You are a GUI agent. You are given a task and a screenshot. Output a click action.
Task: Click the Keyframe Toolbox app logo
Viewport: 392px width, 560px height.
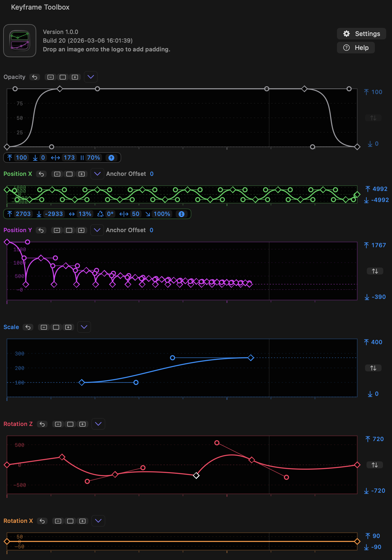20,41
